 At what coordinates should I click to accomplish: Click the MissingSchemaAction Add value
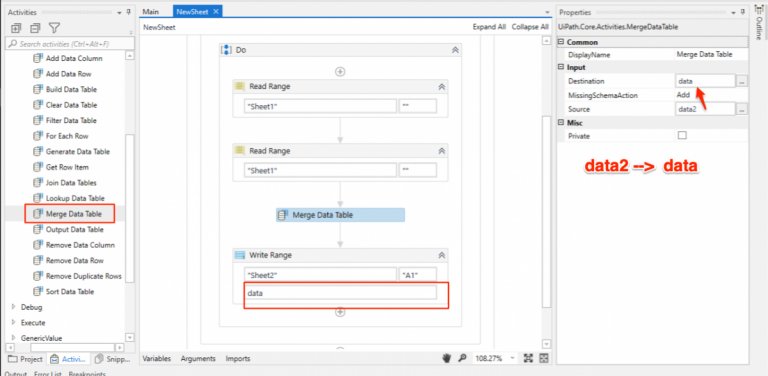(x=683, y=95)
